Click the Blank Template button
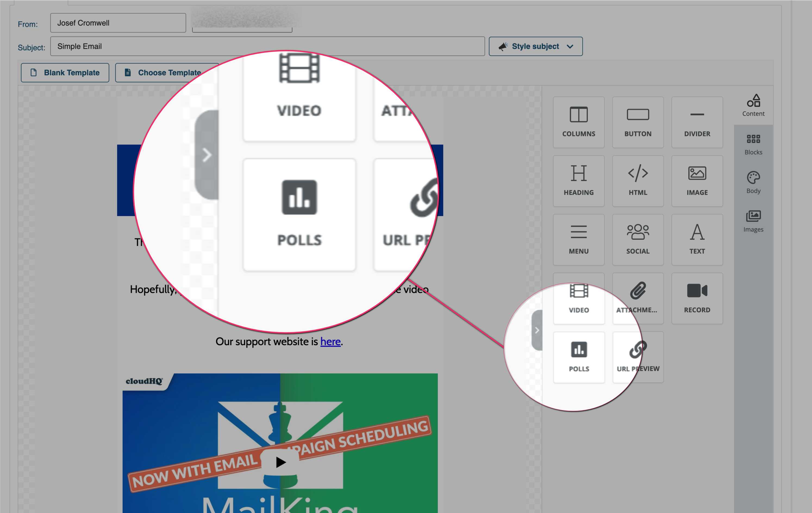Screen dimensions: 812x513 [65, 73]
